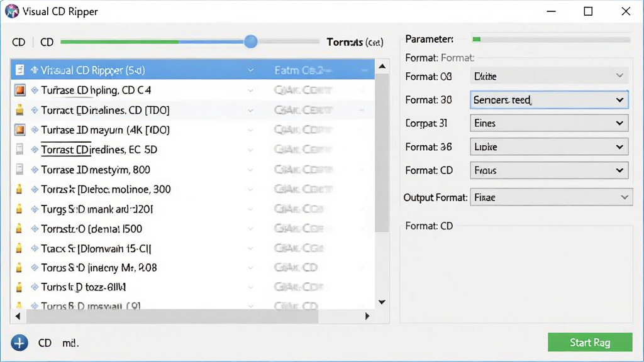Screen dimensions: 644x362
Task: Click the Start Rag button
Action: click(590, 343)
